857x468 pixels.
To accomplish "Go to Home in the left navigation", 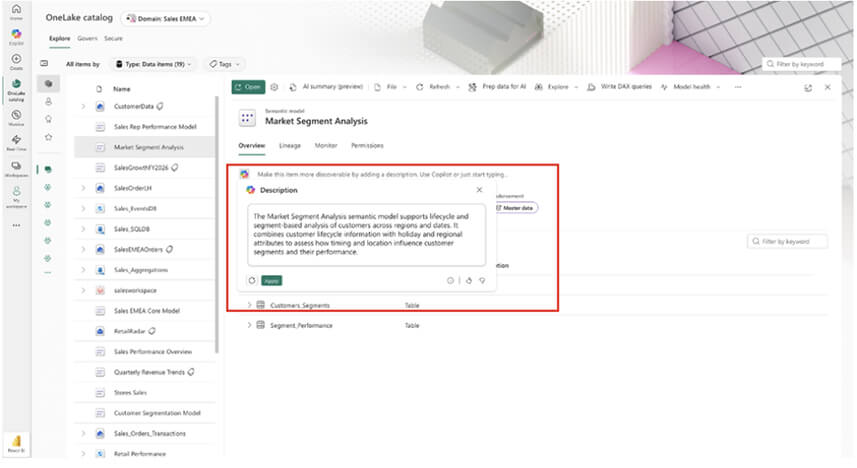I will (16, 11).
